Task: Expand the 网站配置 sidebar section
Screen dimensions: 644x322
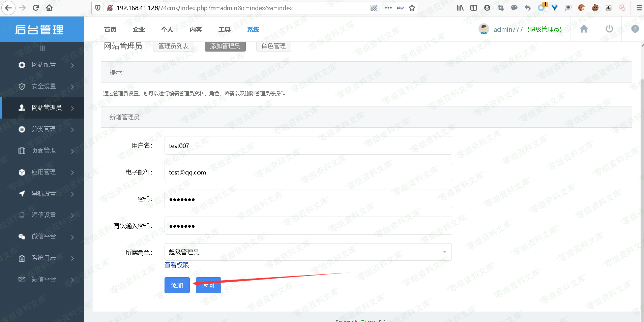Action: pos(44,65)
